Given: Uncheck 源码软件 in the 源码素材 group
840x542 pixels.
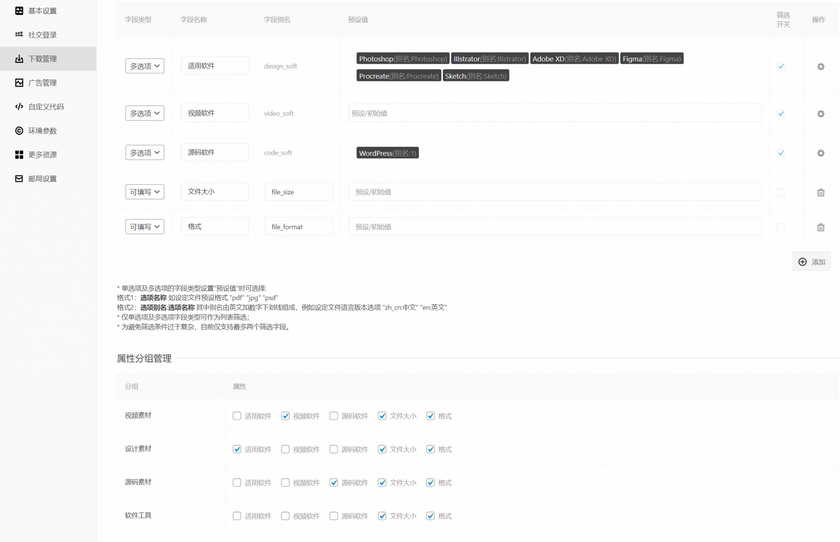Looking at the screenshot, I should 334,483.
